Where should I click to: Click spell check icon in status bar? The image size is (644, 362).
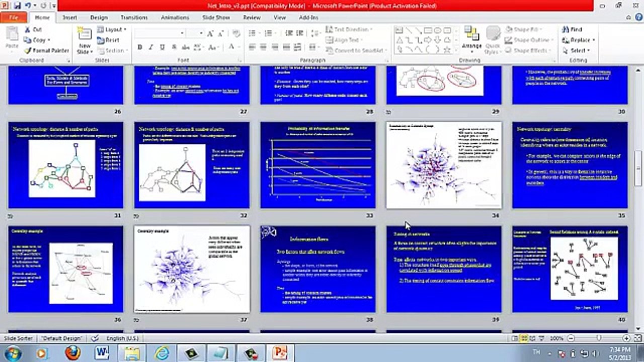pyautogui.click(x=95, y=338)
